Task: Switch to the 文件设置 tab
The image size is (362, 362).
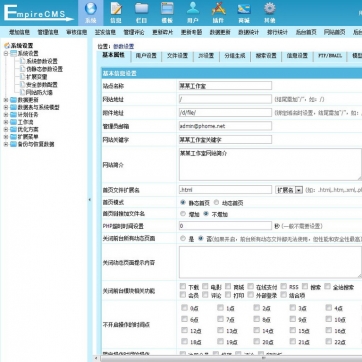Action: click(x=177, y=56)
